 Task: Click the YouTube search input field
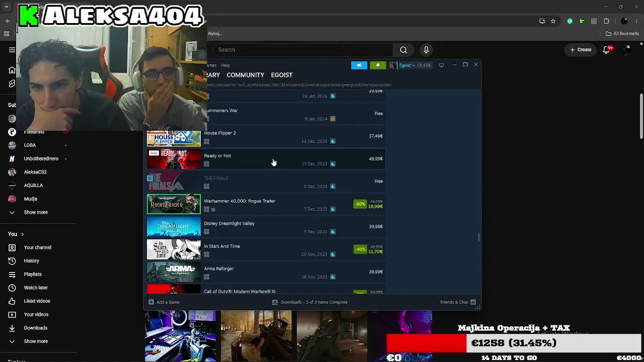tap(302, 50)
